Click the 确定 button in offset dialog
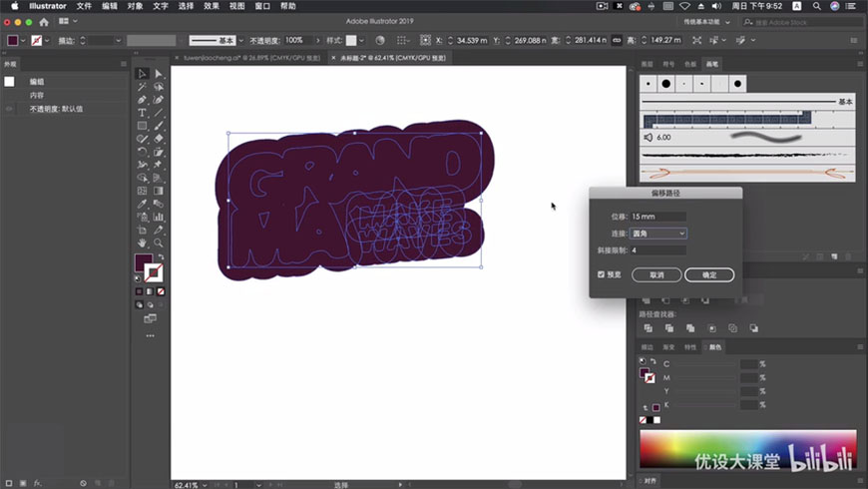Screen dimensions: 868x489 click(x=709, y=274)
